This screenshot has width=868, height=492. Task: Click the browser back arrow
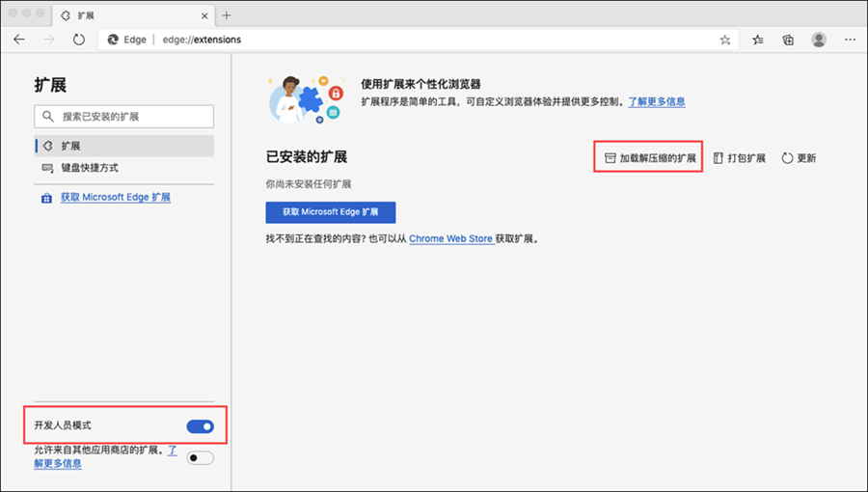tap(19, 40)
